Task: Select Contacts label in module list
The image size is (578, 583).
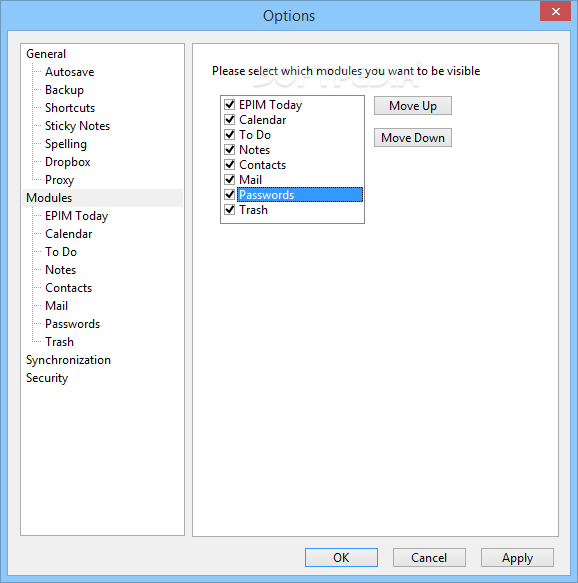Action: 262,165
